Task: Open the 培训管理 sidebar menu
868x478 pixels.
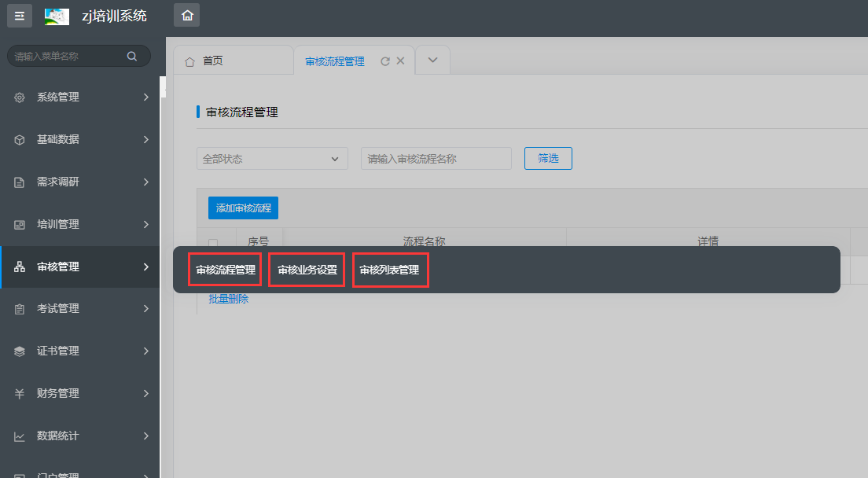Action: (x=79, y=225)
